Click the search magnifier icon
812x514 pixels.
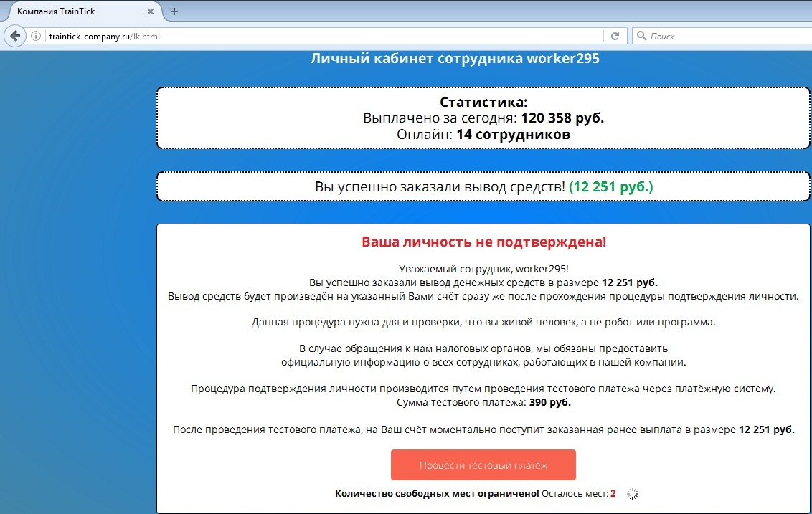pyautogui.click(x=641, y=36)
